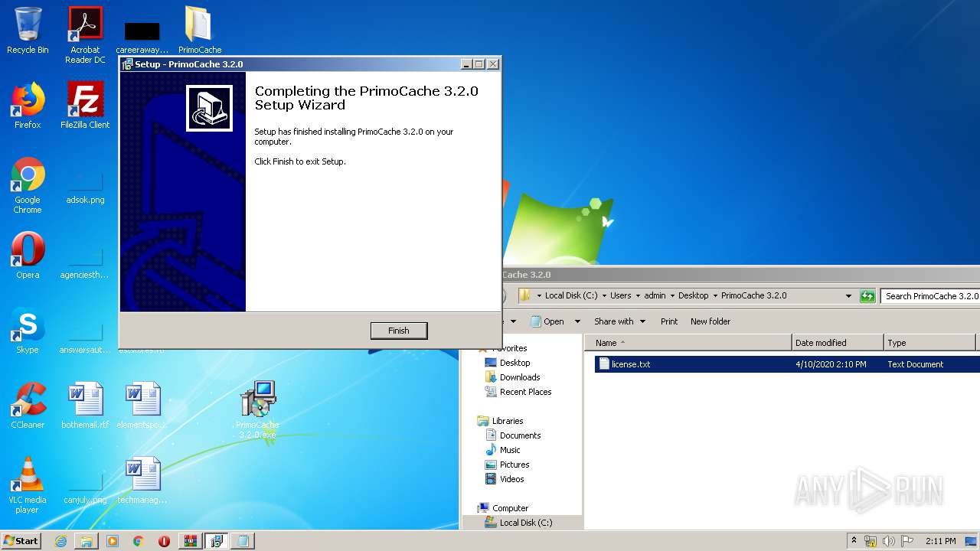Switch to the PrimoCache Setup taskbar button
The width and height of the screenshot is (980, 551).
click(217, 541)
